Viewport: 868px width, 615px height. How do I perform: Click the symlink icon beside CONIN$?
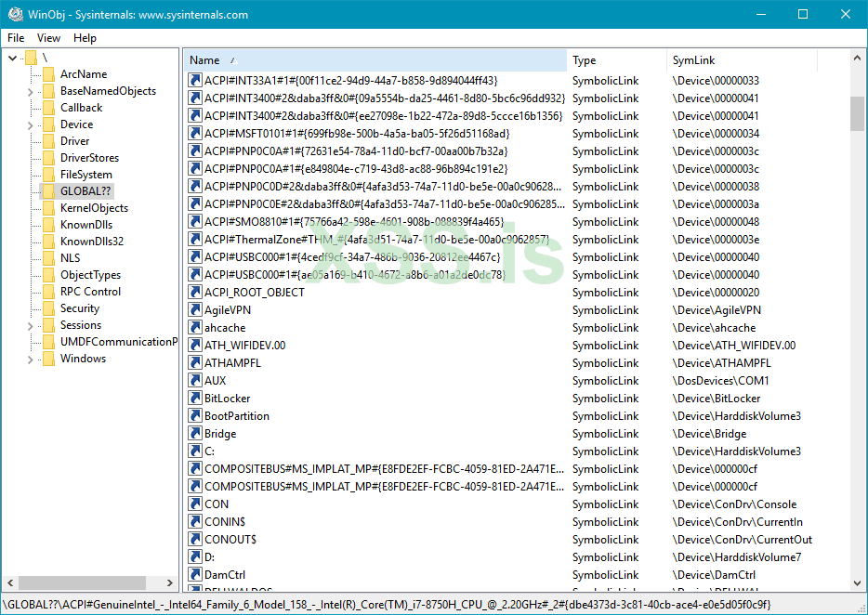195,522
